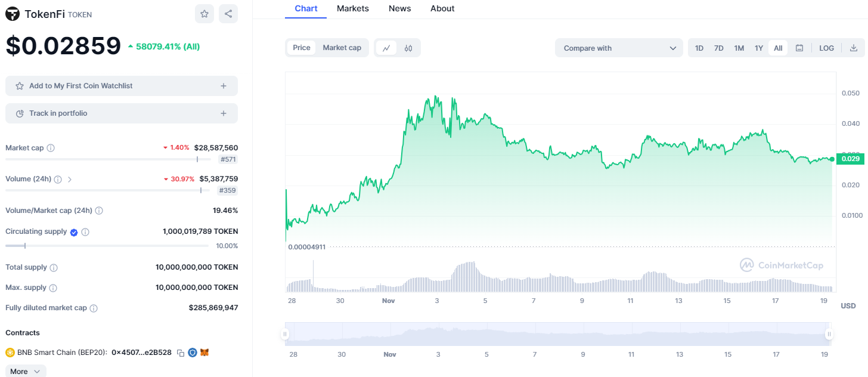Image resolution: width=868 pixels, height=377 pixels.
Task: Click the share icon next to TokenFi
Action: [x=228, y=14]
